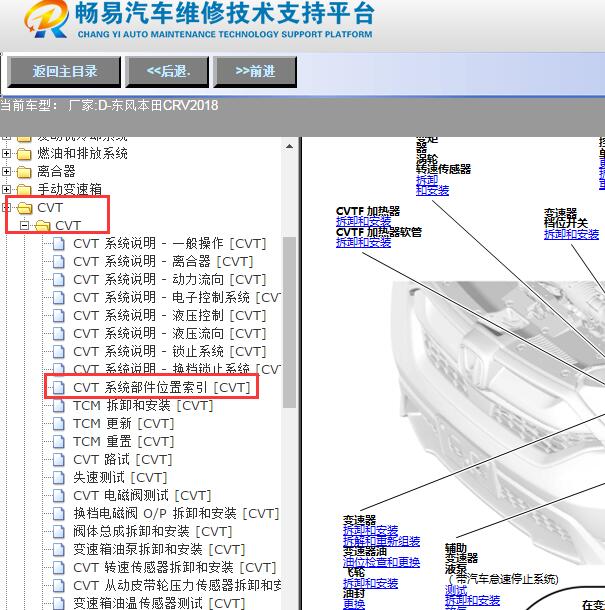Open CVT 系统说明 - 液压控制 document icon
605x610 pixels.
pyautogui.click(x=59, y=316)
